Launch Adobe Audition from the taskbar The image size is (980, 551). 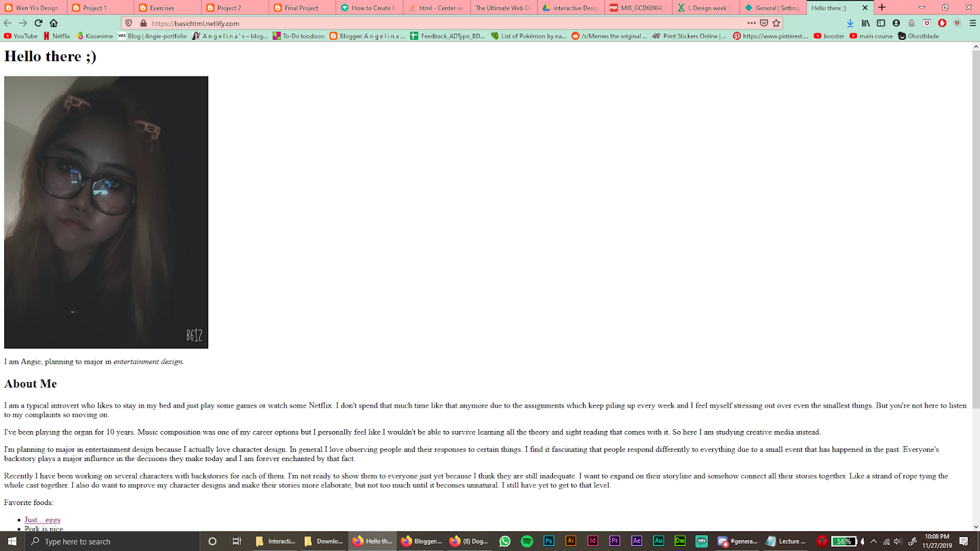pos(658,541)
